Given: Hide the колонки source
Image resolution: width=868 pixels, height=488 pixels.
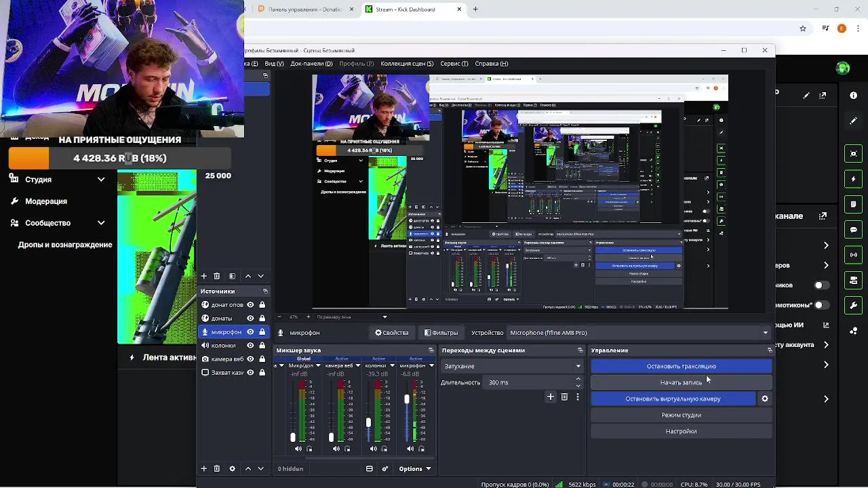Looking at the screenshot, I should pos(250,346).
